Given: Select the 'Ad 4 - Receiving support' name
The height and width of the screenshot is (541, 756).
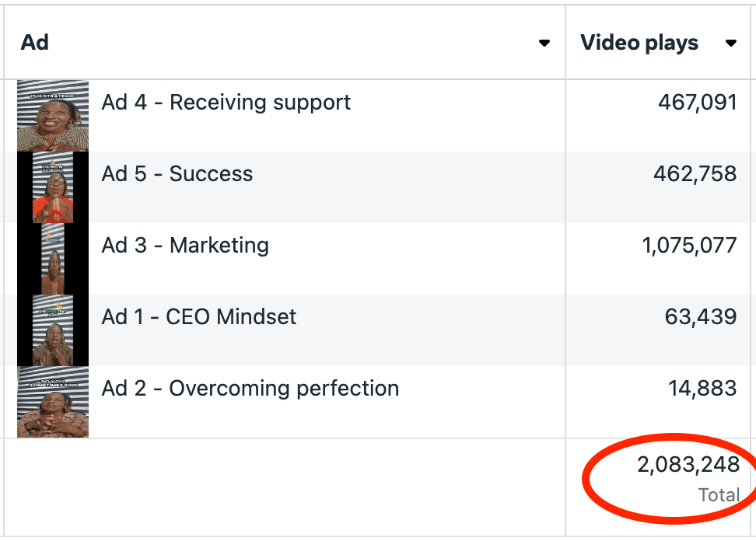Looking at the screenshot, I should [x=226, y=103].
